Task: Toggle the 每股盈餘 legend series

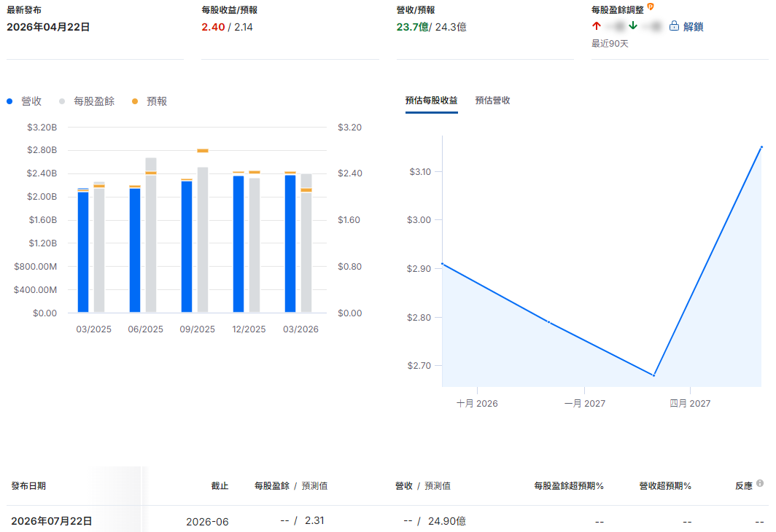Action: [87, 101]
